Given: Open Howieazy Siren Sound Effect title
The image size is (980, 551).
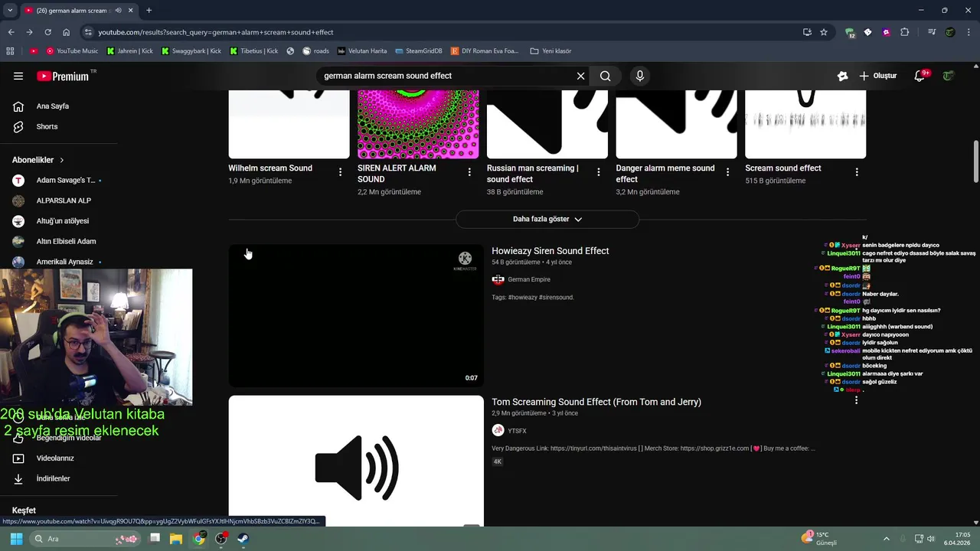Looking at the screenshot, I should 550,251.
